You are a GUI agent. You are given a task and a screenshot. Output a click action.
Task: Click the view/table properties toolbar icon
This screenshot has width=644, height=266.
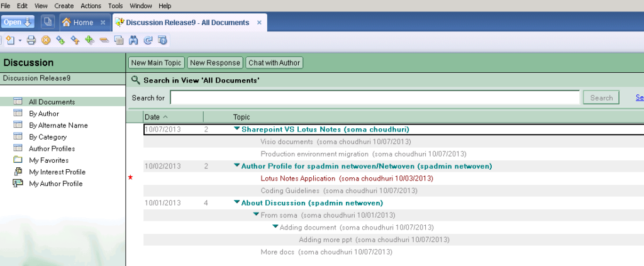[119, 40]
